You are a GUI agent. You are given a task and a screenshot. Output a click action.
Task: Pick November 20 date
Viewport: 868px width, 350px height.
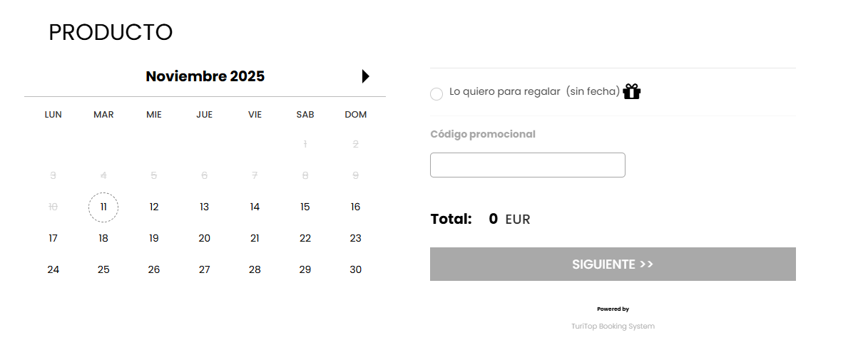(205, 239)
